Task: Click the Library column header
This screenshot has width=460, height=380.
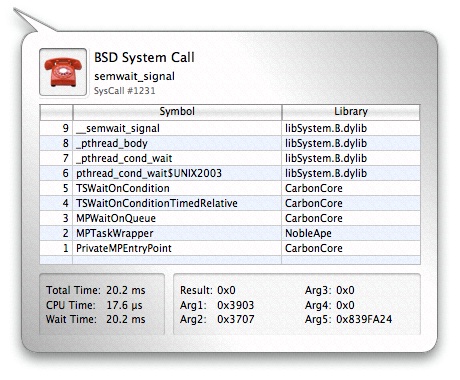Action: pos(351,112)
